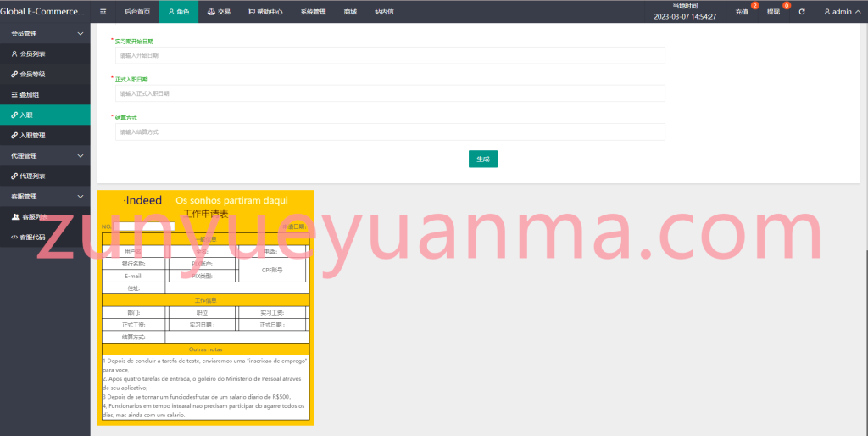Open 入职管理 in sidebar
Image resolution: width=868 pixels, height=436 pixels.
[x=45, y=135]
